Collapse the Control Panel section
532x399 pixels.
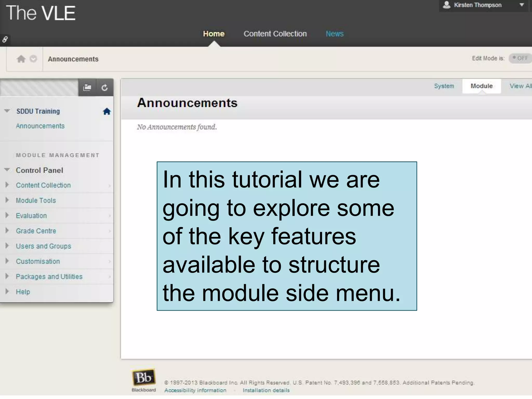(x=7, y=170)
